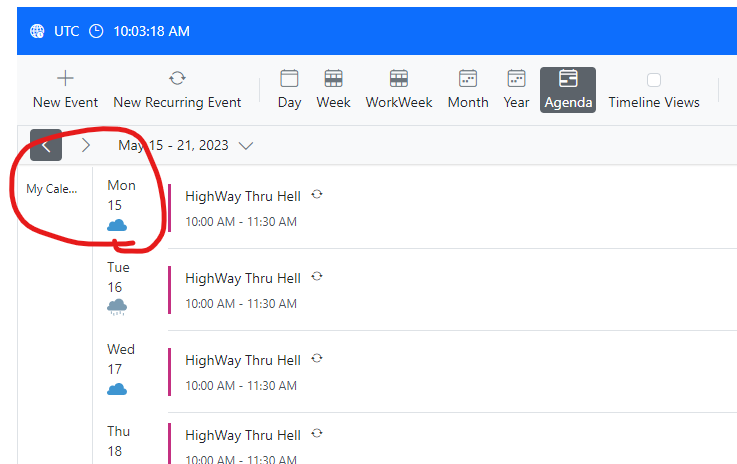Click the UTC globe timezone icon

(37, 31)
